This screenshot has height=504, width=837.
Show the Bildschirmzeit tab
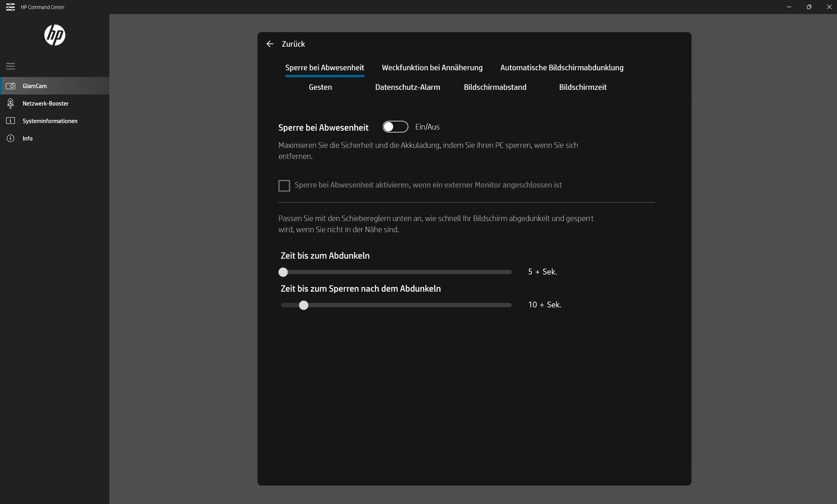[582, 87]
